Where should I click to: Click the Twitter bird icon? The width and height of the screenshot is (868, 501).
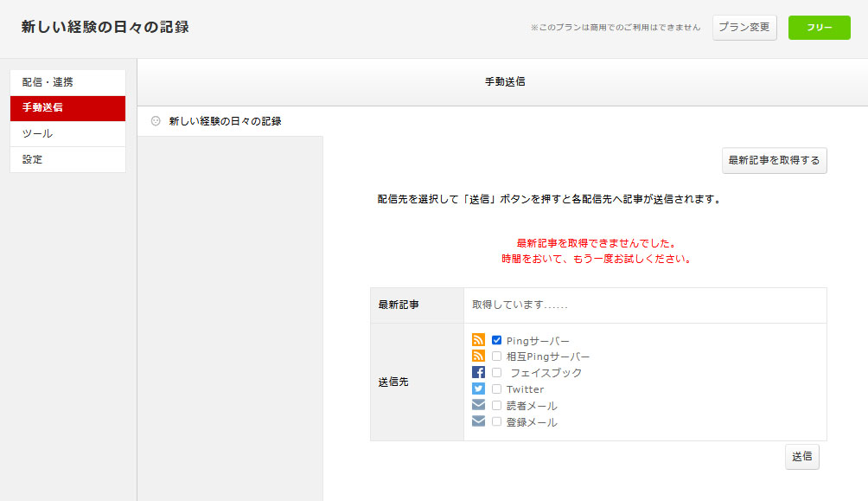[x=478, y=389]
